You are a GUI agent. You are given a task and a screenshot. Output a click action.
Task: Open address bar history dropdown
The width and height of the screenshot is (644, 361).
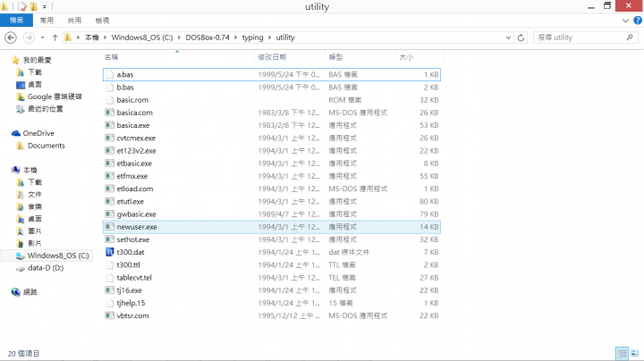508,38
